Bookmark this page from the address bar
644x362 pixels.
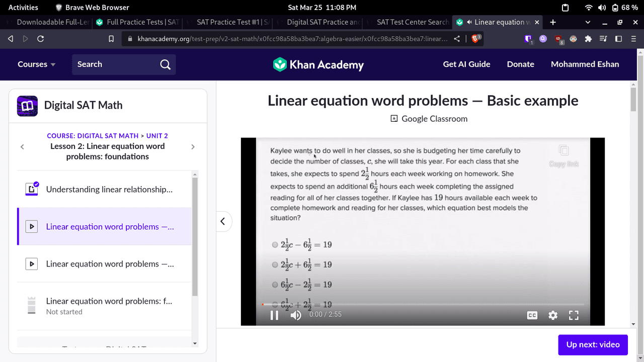(111, 39)
